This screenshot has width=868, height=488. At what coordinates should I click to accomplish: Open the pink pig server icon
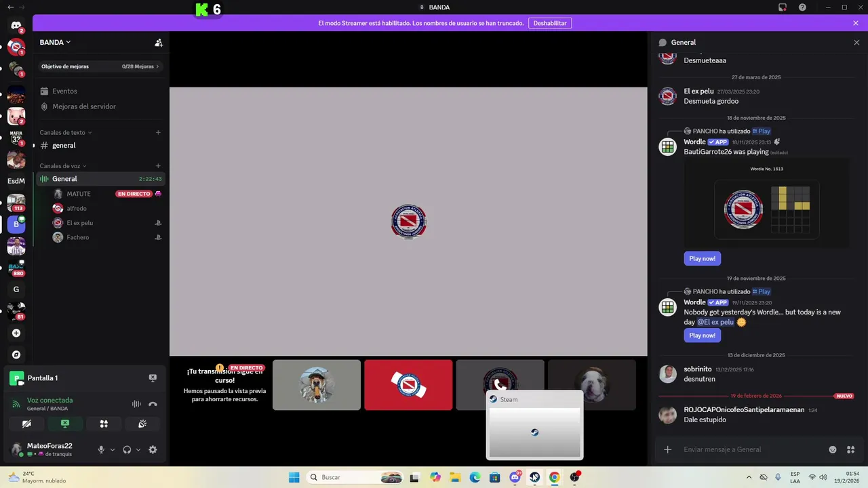[16, 116]
